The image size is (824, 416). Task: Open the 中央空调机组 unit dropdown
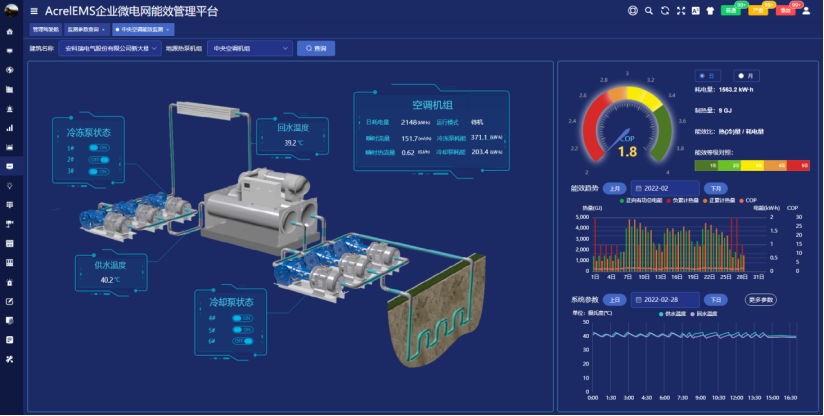[250, 48]
